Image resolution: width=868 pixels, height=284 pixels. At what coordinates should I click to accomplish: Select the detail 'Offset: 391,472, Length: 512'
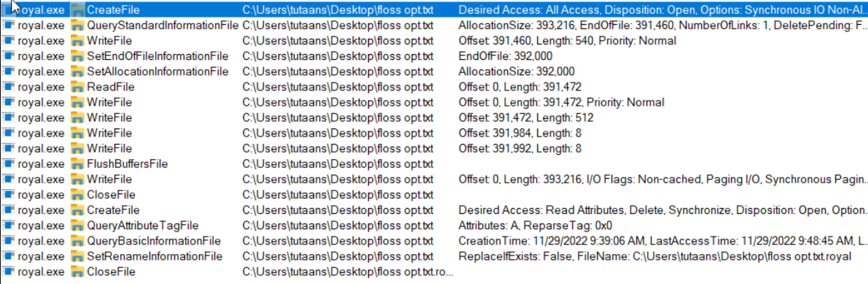pos(525,118)
